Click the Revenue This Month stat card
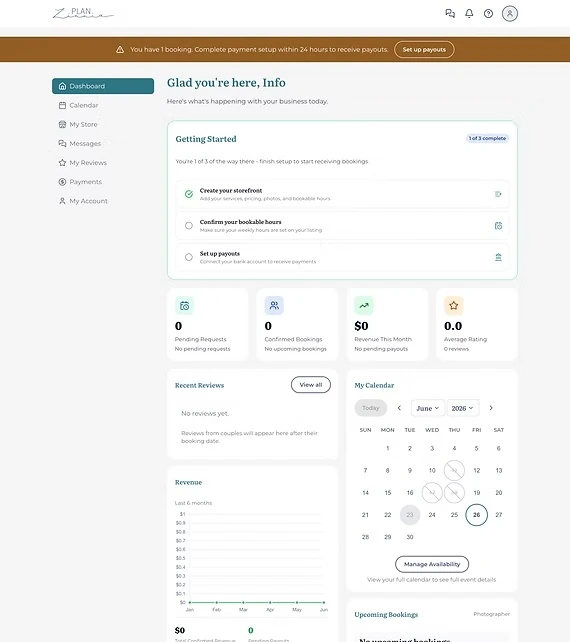 click(x=387, y=324)
